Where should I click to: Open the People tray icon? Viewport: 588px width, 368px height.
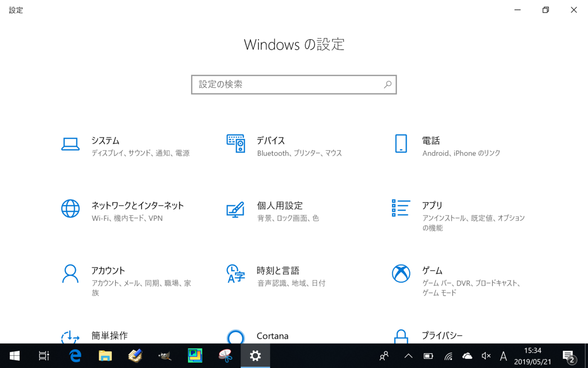[x=384, y=356]
